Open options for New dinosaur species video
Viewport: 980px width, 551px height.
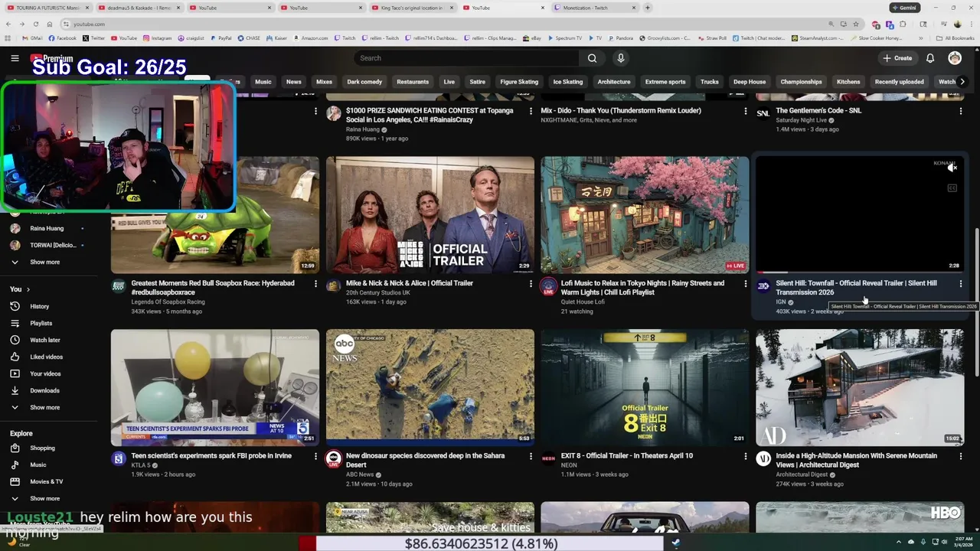coord(531,456)
